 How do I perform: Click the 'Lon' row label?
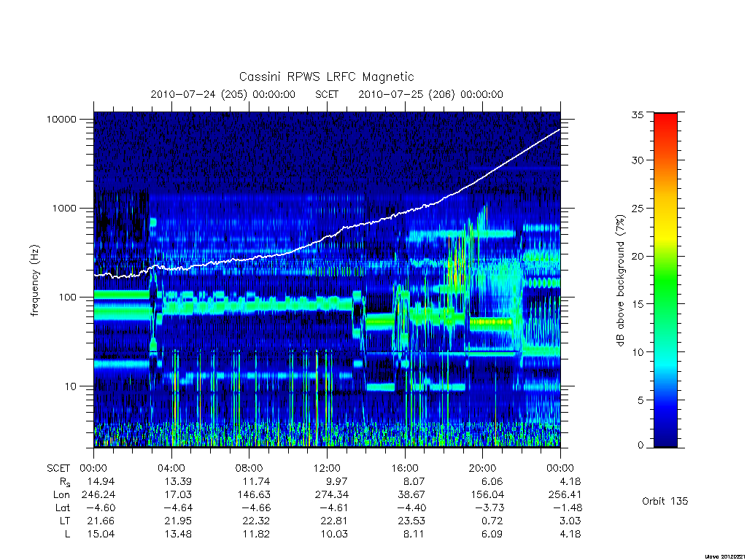(x=61, y=495)
